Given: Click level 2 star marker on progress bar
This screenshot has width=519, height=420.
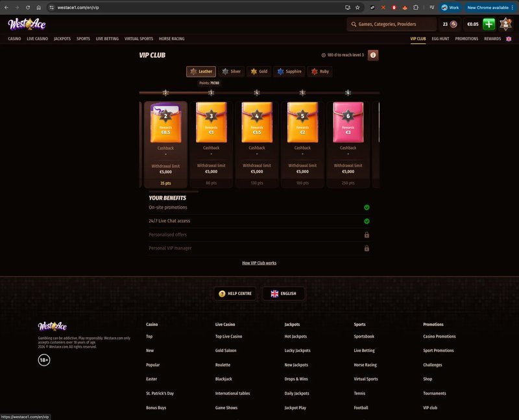Looking at the screenshot, I should 165,93.
